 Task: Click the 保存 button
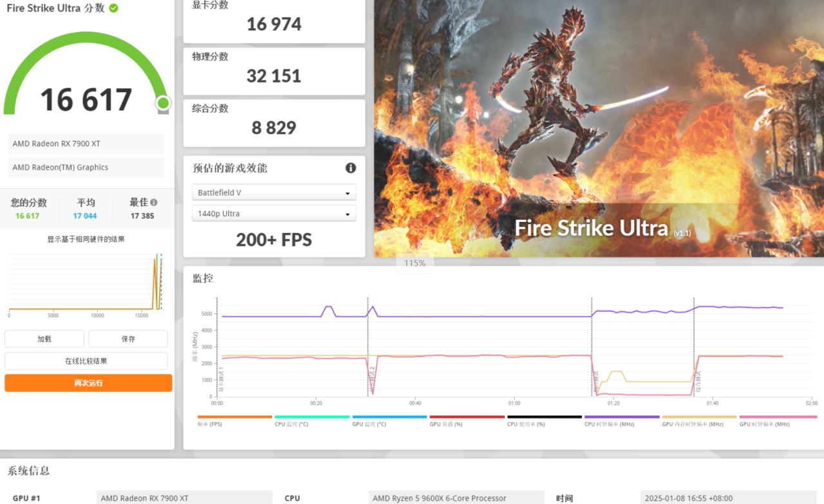tap(128, 339)
